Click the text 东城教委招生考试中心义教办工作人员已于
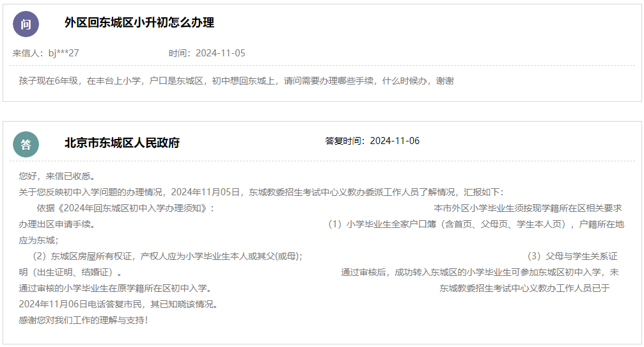Screen dimensions: 644x347 point(524,288)
